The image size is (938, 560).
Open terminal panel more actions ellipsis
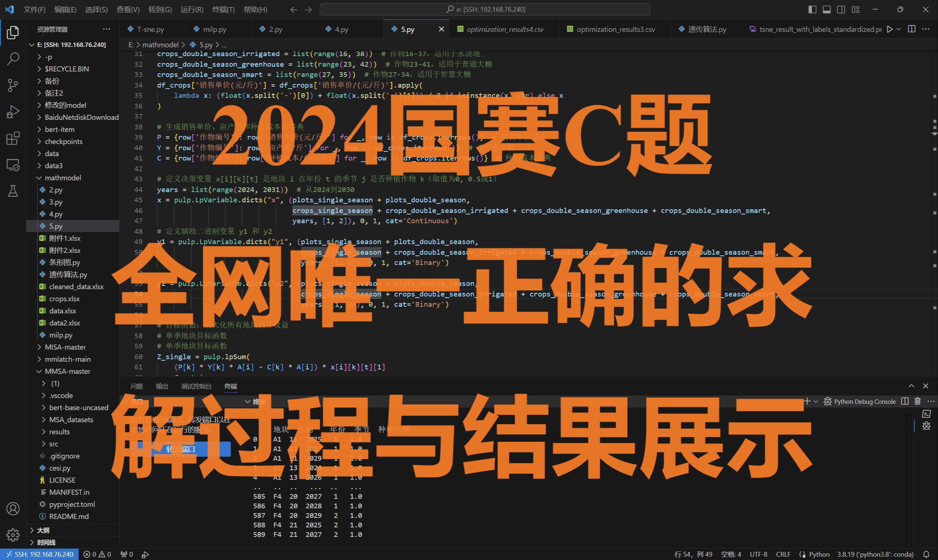[x=930, y=401]
